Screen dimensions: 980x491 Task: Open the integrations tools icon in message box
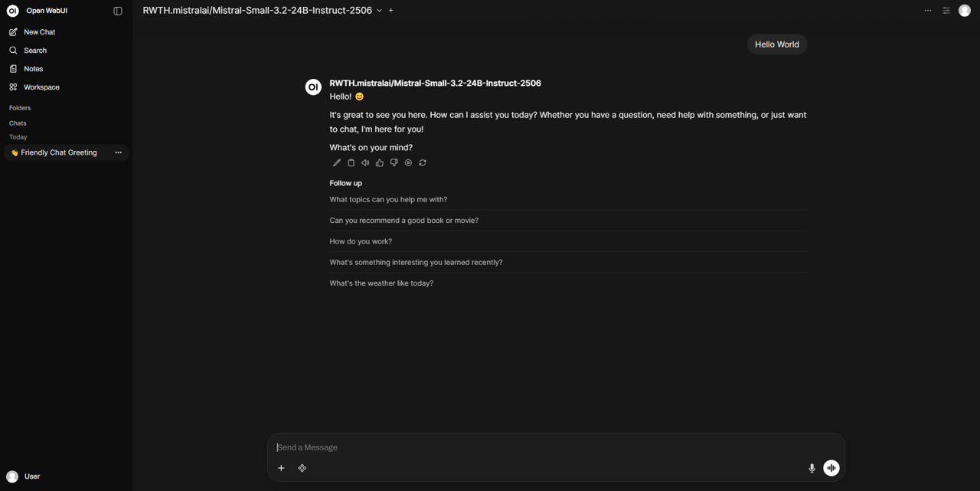coord(302,468)
